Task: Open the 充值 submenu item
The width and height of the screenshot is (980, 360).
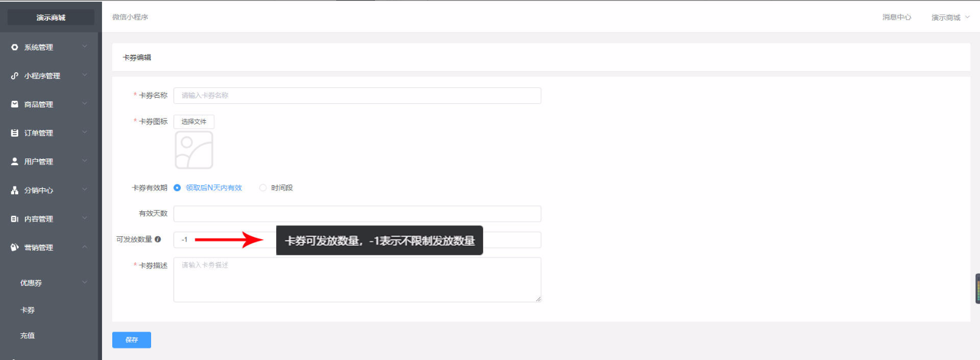Action: 28,335
